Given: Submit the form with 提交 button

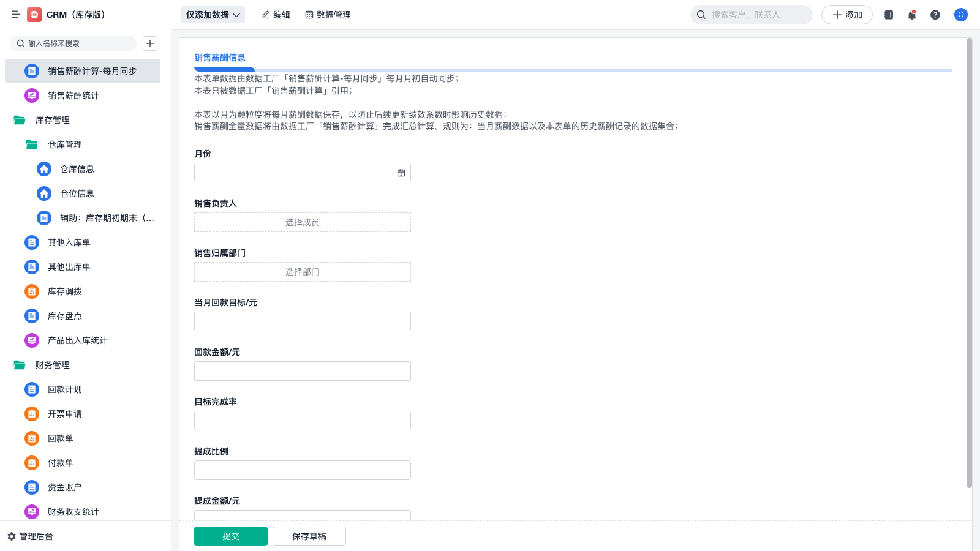Looking at the screenshot, I should (x=230, y=536).
